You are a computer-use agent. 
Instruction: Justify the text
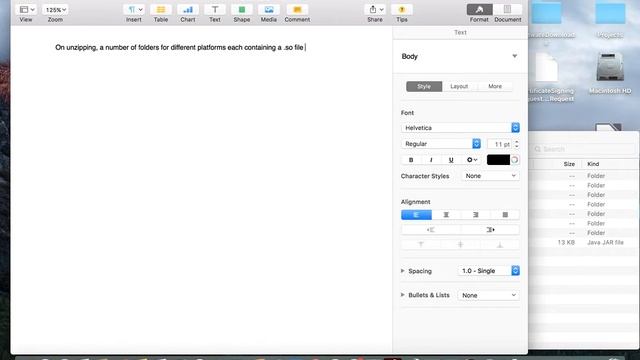point(505,215)
